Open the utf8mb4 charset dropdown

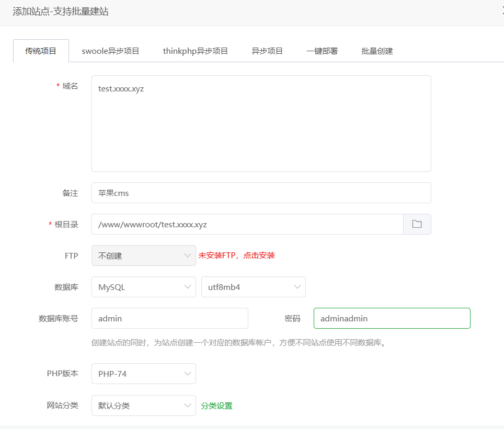(253, 287)
